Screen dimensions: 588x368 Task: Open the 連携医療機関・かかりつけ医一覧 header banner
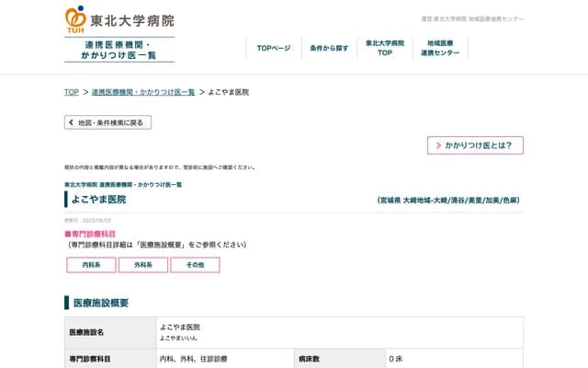coord(119,50)
